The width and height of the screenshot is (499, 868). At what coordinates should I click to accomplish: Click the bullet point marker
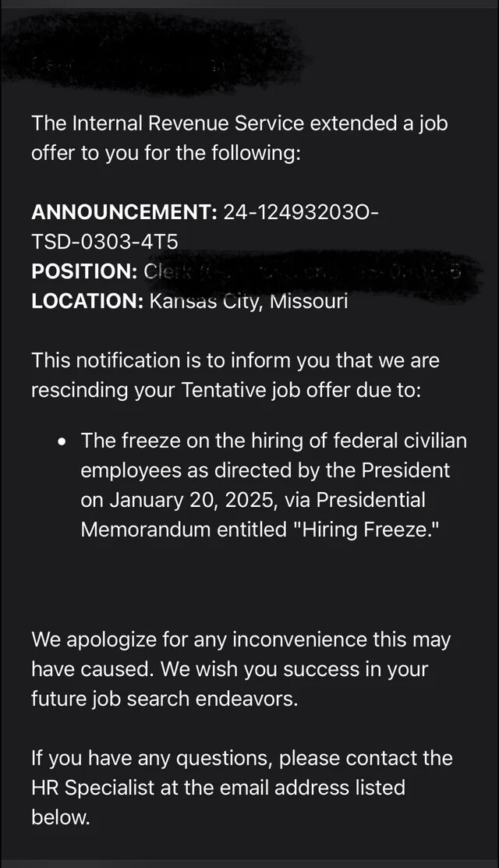[62, 442]
